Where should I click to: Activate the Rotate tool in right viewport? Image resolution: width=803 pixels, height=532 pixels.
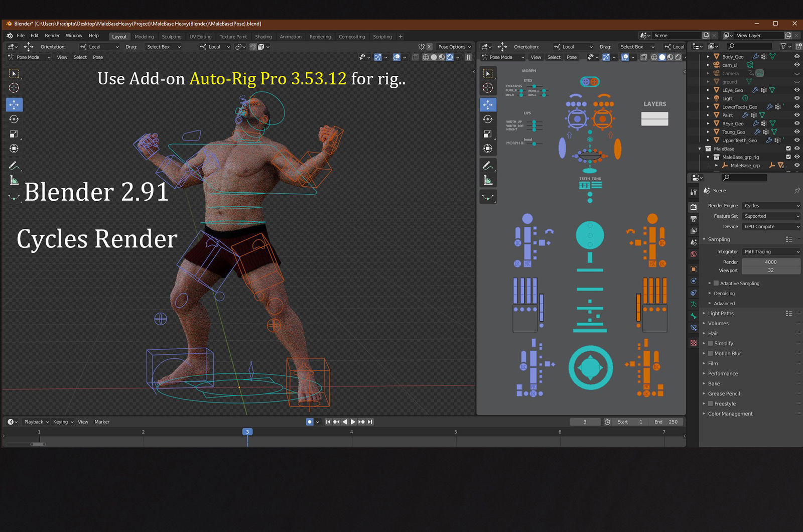coord(488,119)
